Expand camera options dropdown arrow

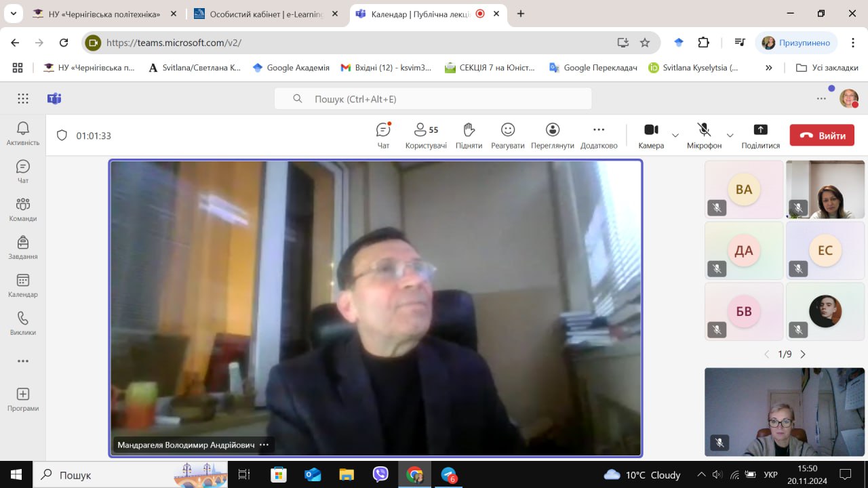point(675,135)
